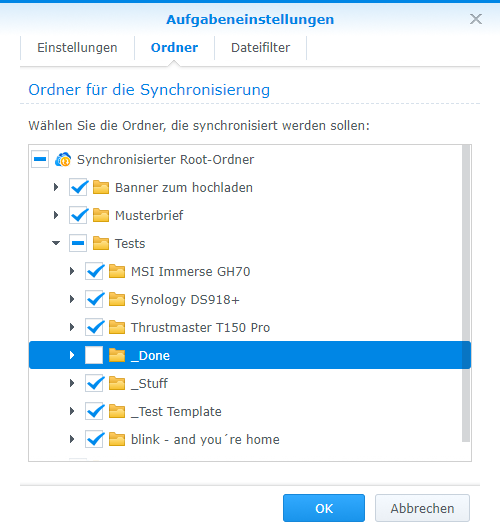The image size is (500, 530).
Task: Confirm with the OK button
Action: pyautogui.click(x=324, y=508)
